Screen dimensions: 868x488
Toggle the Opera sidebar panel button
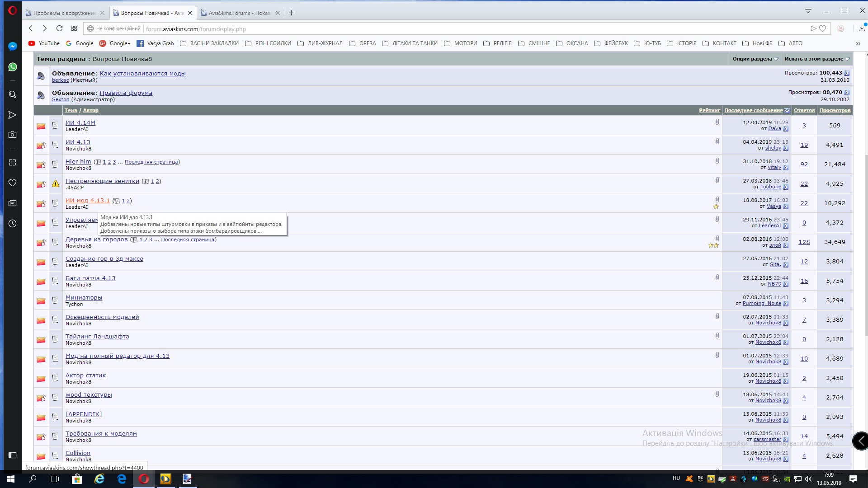click(13, 455)
